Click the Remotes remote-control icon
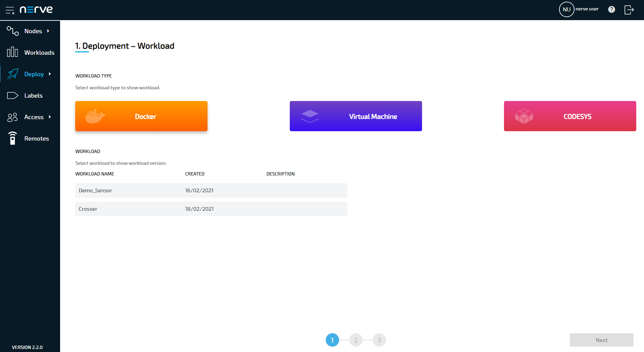The width and height of the screenshot is (644, 352). pyautogui.click(x=12, y=138)
